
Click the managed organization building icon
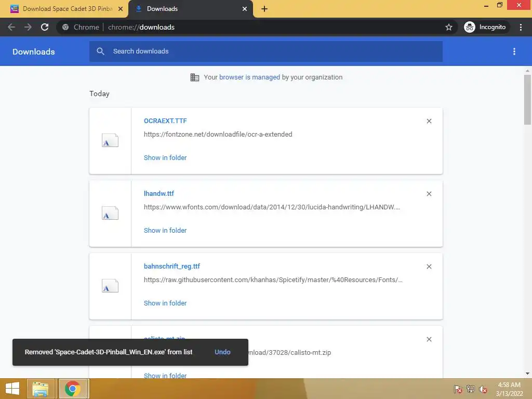(195, 77)
